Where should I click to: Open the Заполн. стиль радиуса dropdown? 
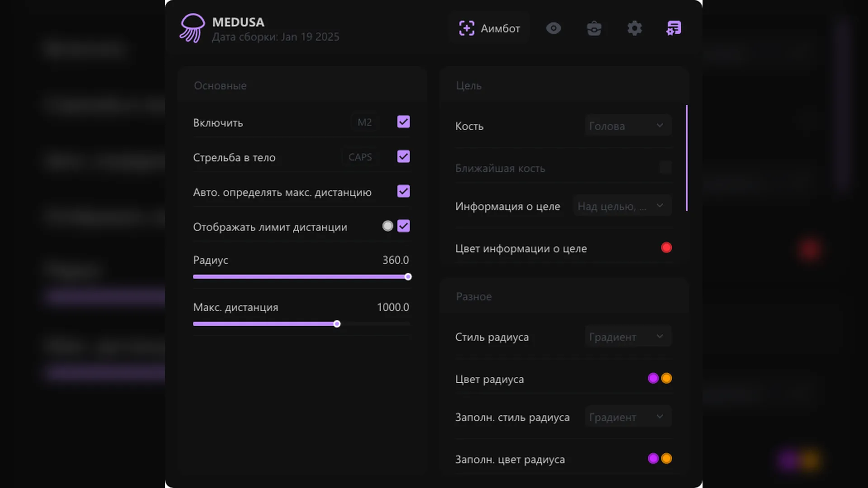pos(627,417)
